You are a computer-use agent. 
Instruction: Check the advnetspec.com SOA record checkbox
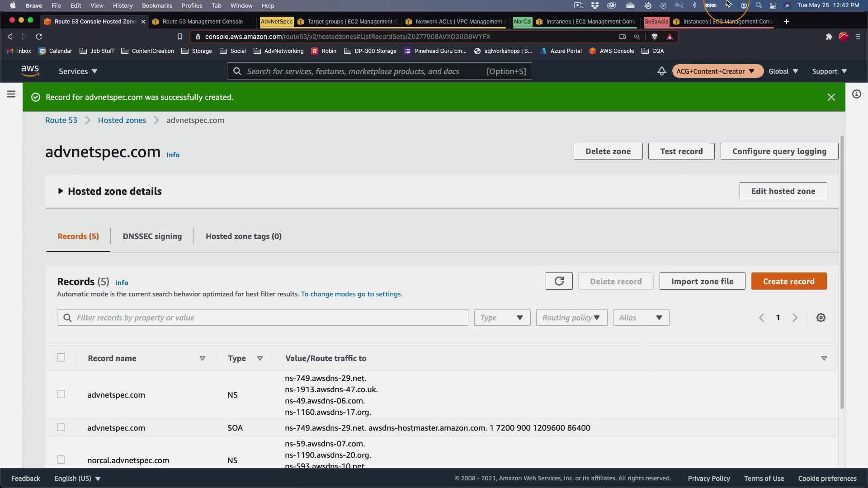click(x=61, y=427)
